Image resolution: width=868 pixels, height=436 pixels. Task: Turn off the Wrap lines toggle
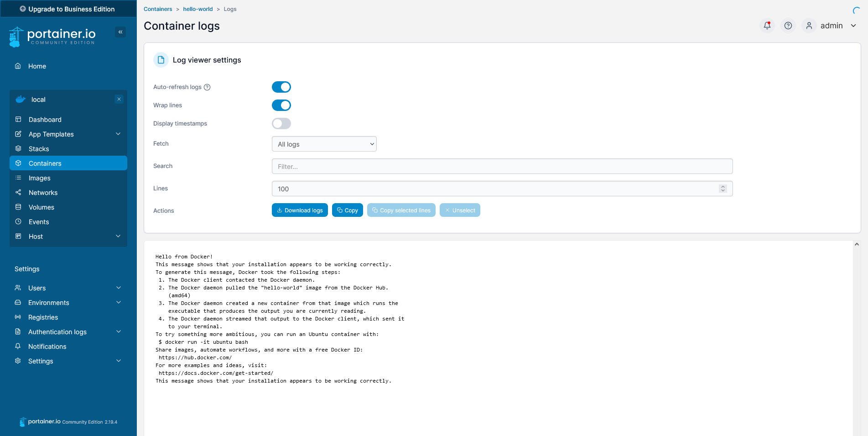tap(281, 105)
